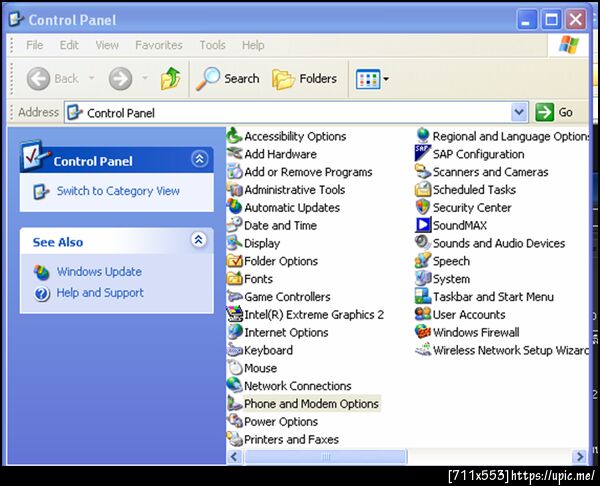Open the Folder Options icon

click(234, 261)
